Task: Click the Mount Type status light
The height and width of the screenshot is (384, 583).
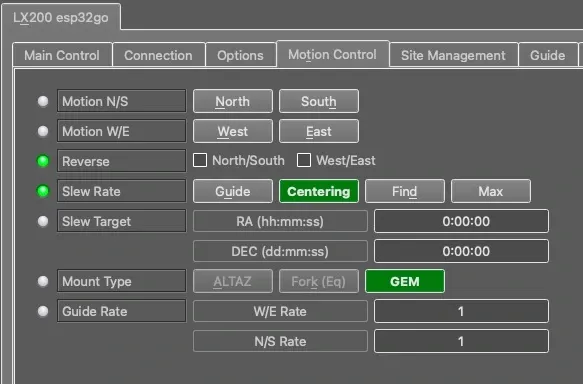Action: [x=43, y=281]
